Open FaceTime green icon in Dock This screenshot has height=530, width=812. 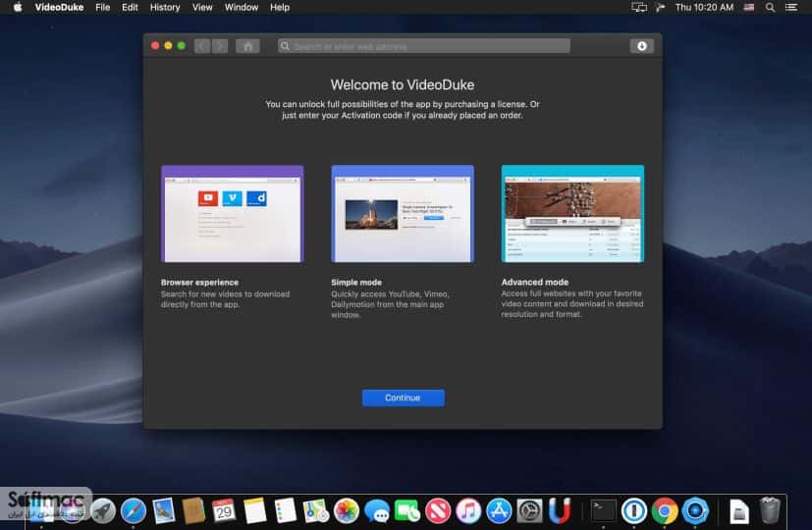(x=407, y=510)
